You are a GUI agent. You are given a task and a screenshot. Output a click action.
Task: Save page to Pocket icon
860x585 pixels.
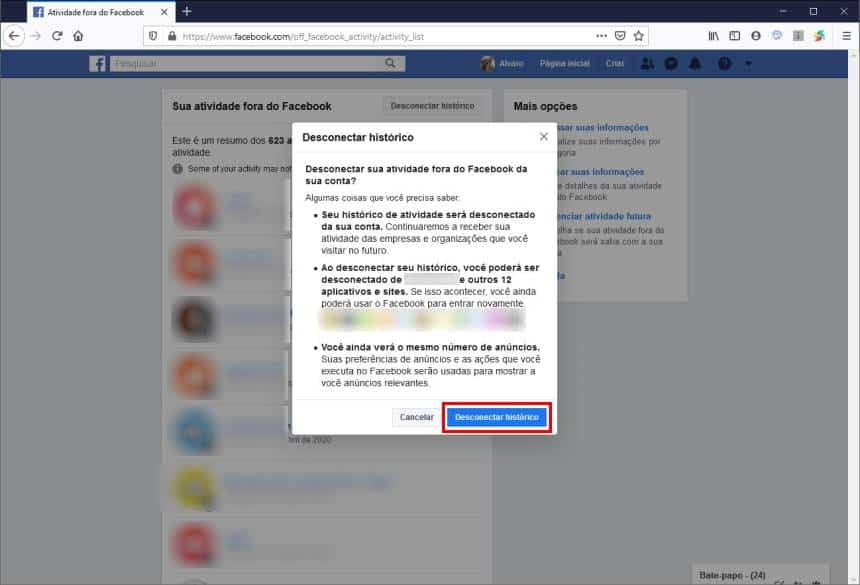[x=620, y=36]
